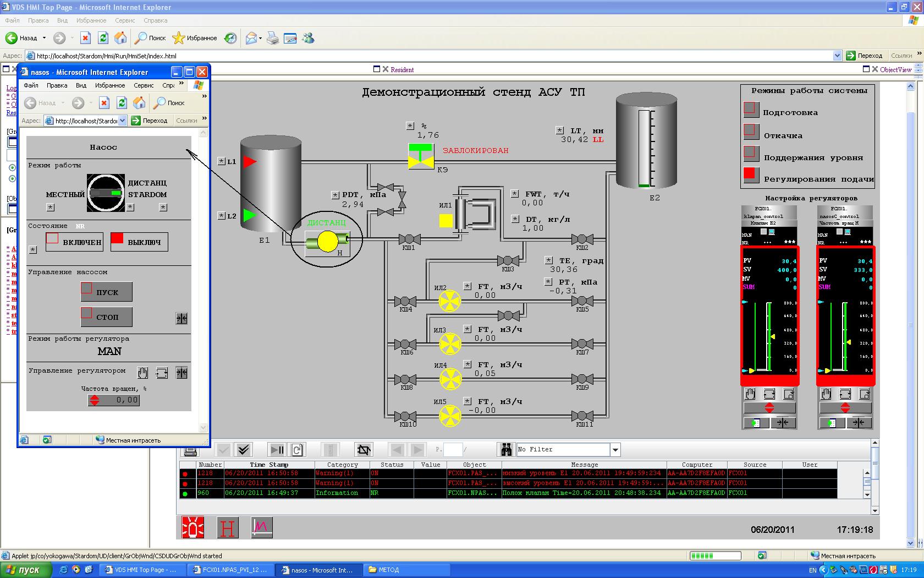Click the asterisk box next to L2

[x=222, y=216]
